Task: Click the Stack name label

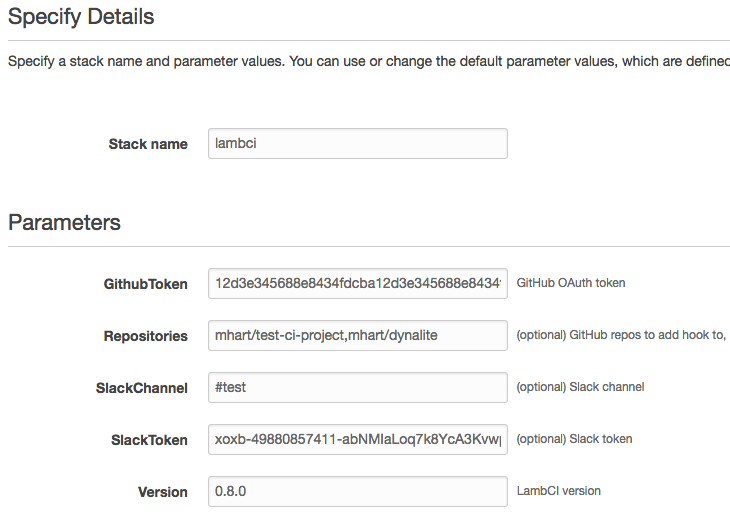Action: 148,144
